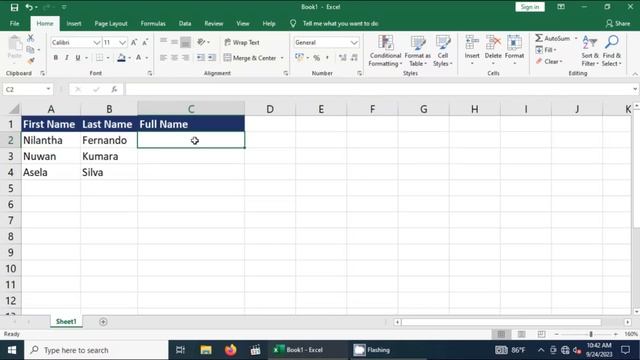Switch to the Insert tab

pos(74,24)
